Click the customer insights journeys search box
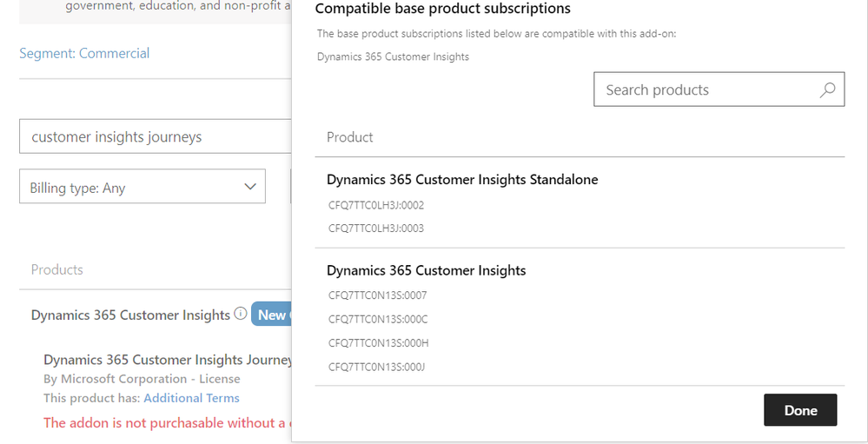Viewport: 868px width, 444px height. coord(156,136)
